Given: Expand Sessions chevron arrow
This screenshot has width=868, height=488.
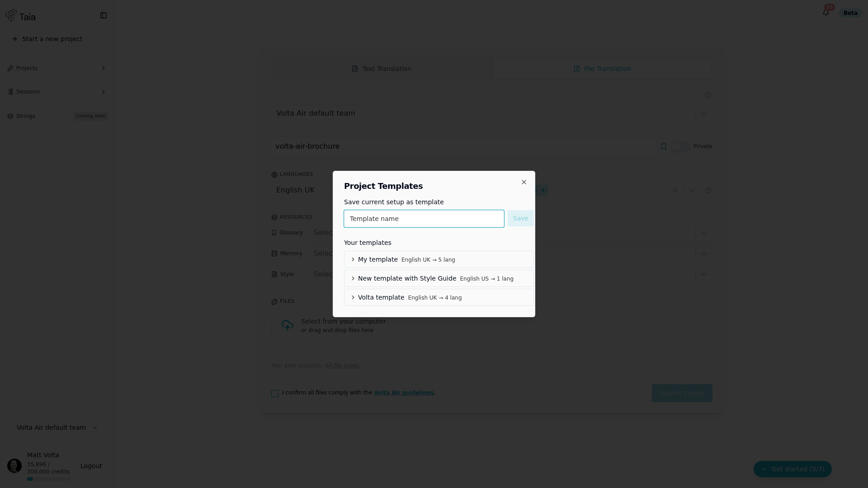Looking at the screenshot, I should tap(104, 92).
